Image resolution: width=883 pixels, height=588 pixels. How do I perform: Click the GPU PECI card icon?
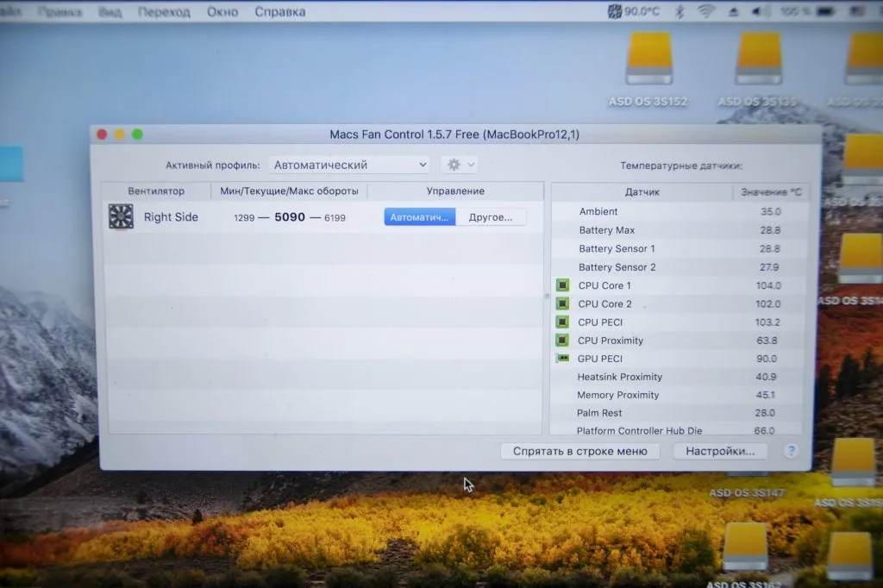[562, 359]
